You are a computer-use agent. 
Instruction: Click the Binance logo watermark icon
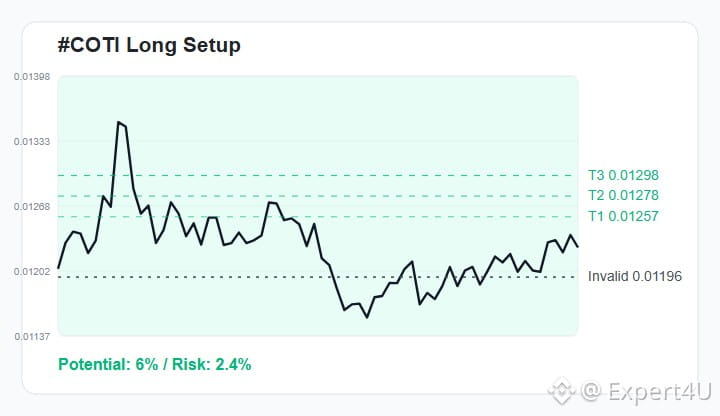point(562,391)
